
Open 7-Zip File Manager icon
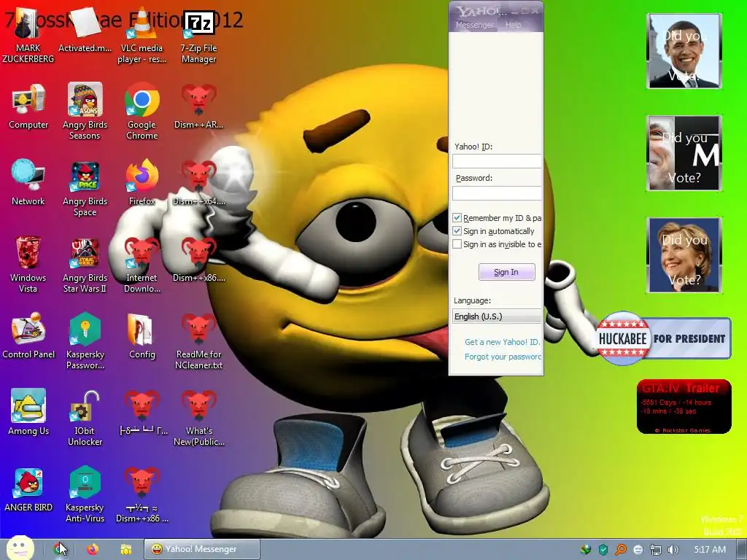[x=198, y=36]
